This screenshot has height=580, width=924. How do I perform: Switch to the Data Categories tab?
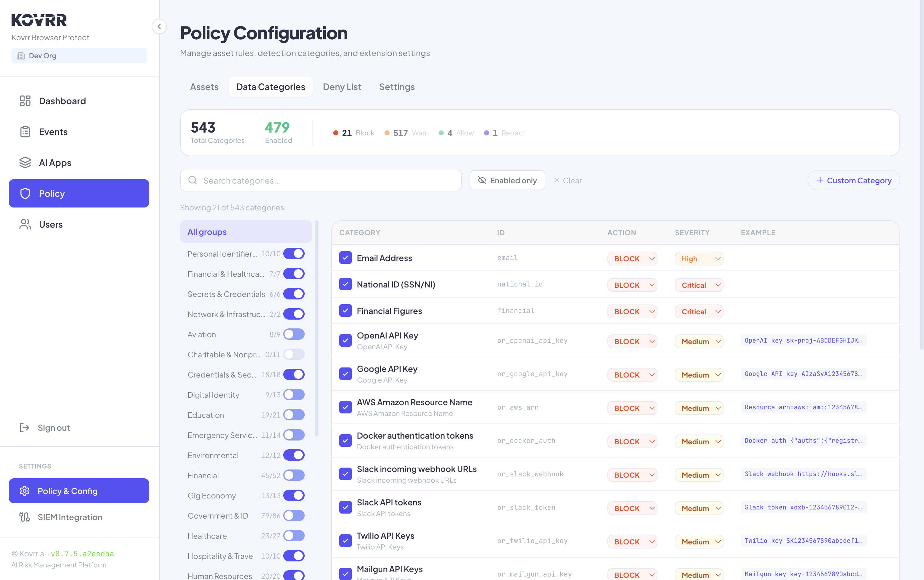(x=271, y=87)
